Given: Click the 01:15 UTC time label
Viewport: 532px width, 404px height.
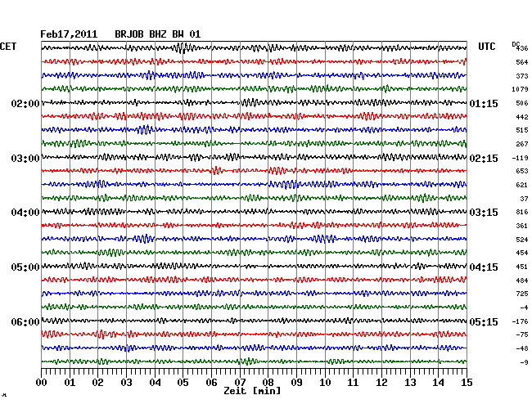Looking at the screenshot, I should click(x=484, y=103).
